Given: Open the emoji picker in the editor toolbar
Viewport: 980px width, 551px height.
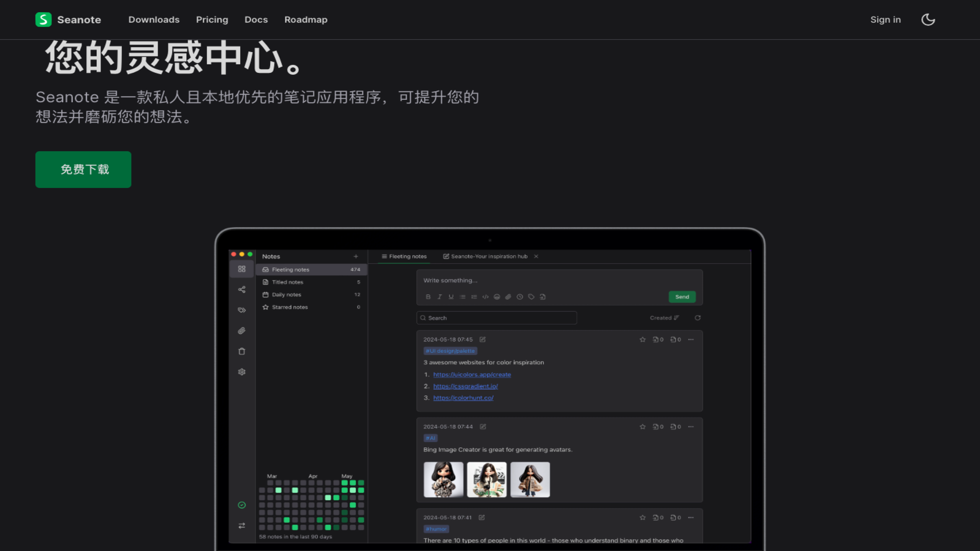Looking at the screenshot, I should click(x=497, y=297).
